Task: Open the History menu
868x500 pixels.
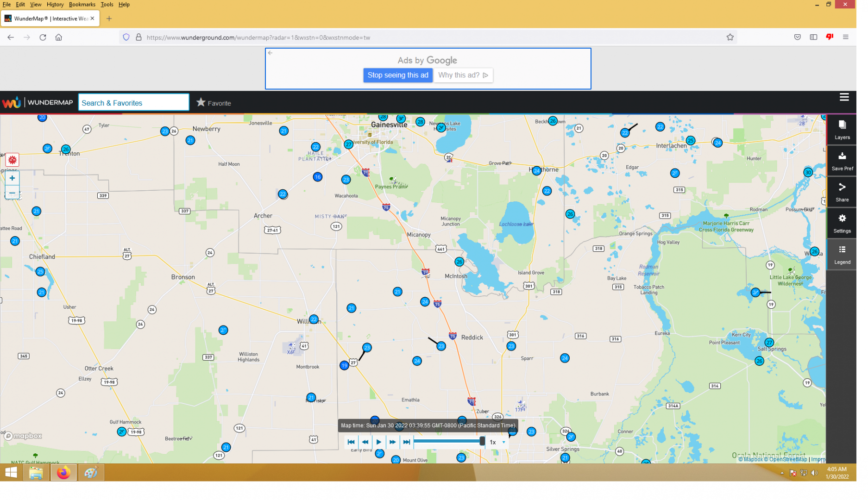Action: click(56, 5)
